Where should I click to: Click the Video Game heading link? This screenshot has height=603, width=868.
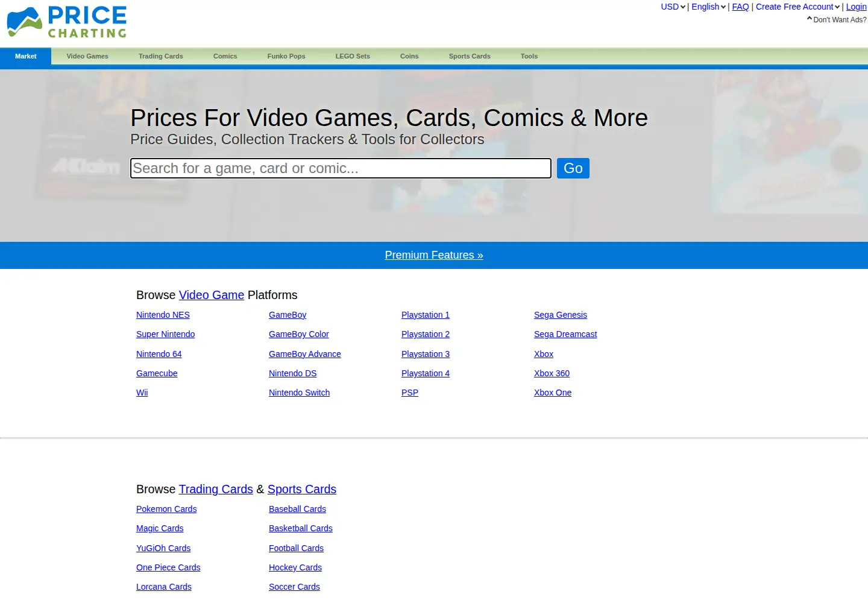[x=212, y=295]
